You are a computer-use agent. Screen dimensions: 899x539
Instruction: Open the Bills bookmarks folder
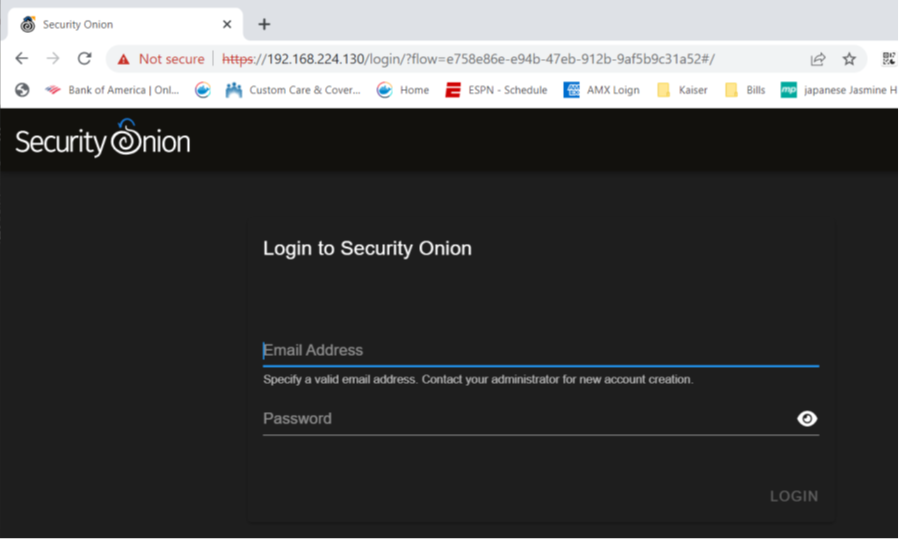[745, 90]
